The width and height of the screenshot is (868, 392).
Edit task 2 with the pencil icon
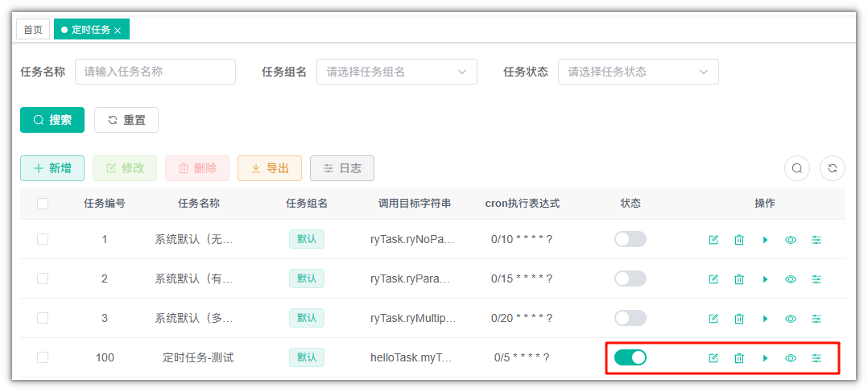coord(713,279)
